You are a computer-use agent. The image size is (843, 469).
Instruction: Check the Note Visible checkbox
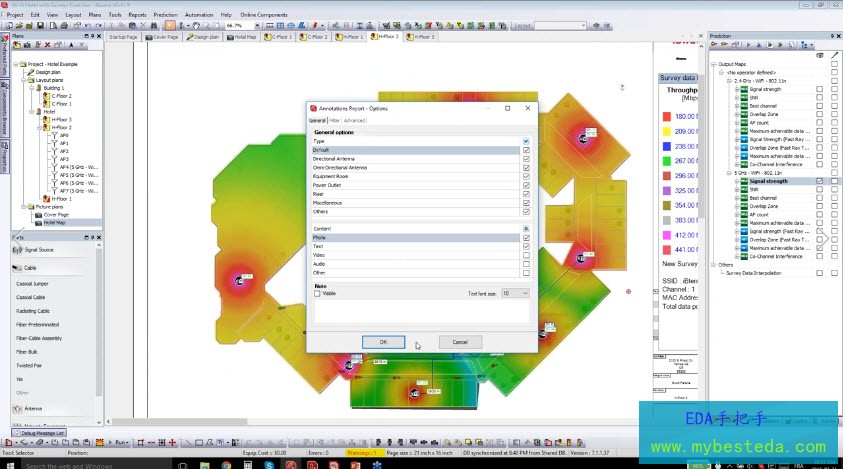[318, 294]
